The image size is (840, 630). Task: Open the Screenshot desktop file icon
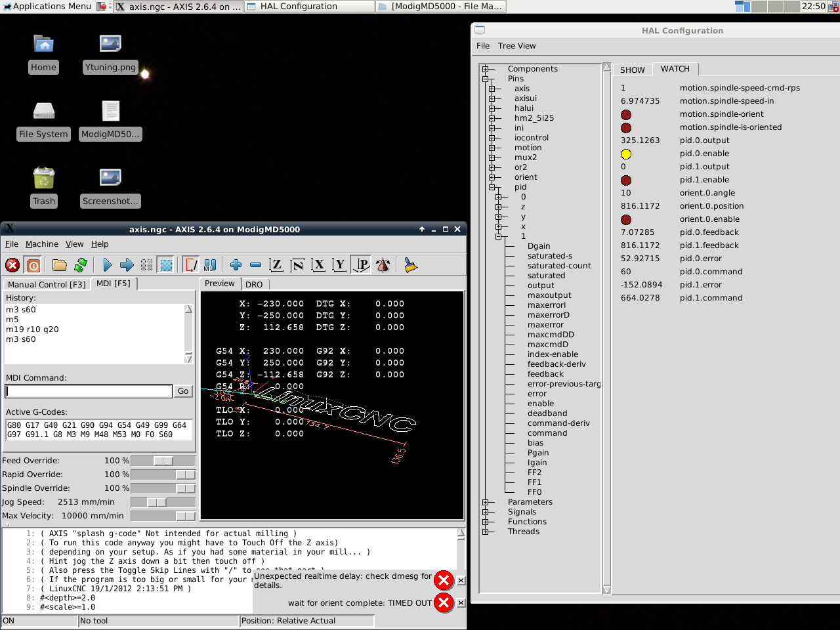(x=110, y=188)
